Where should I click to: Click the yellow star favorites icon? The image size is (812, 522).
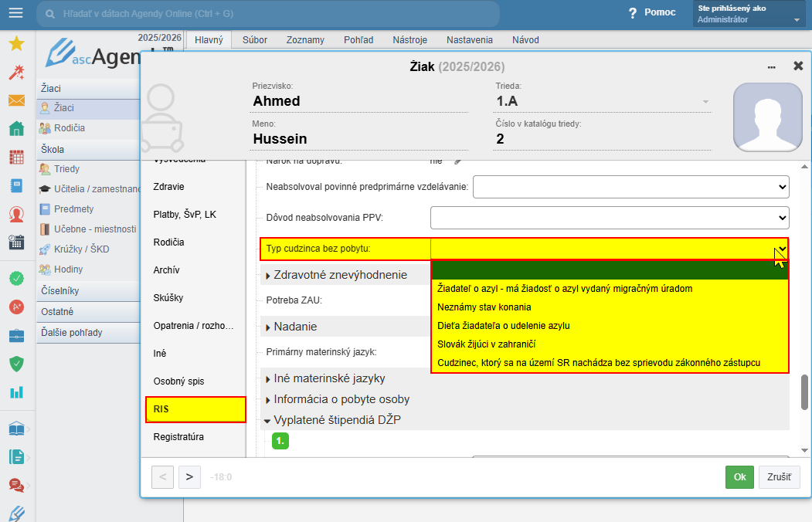tap(16, 44)
